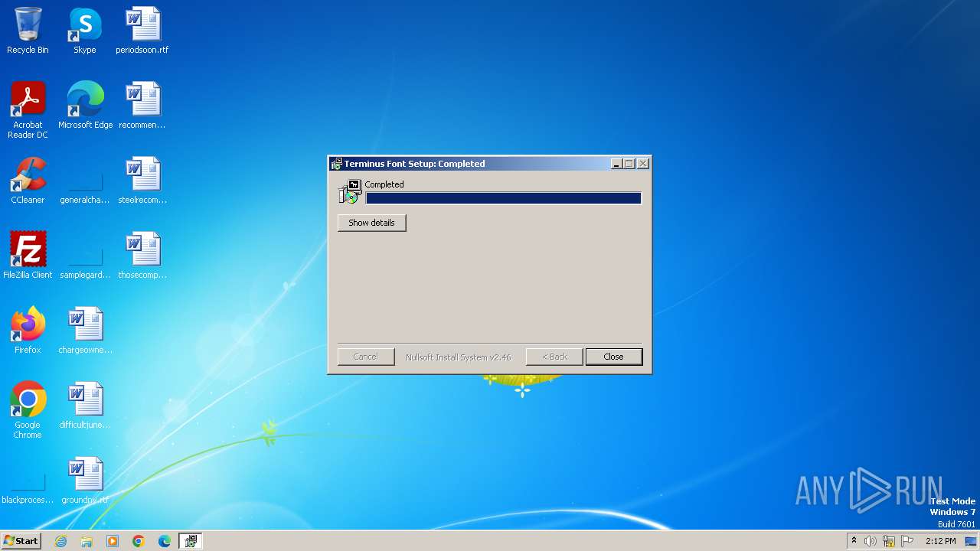Open Firefox desktop shortcut

[x=28, y=331]
